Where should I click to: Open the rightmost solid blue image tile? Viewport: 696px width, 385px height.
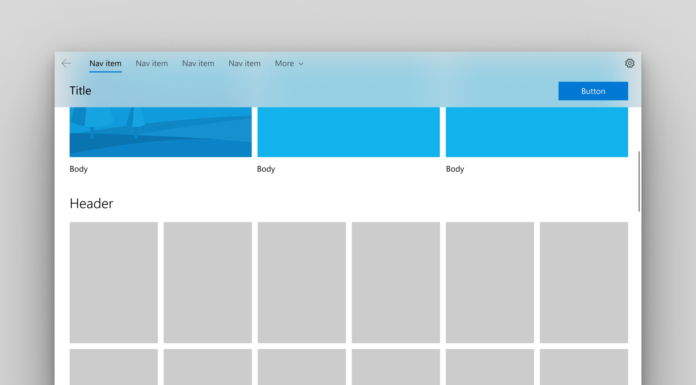coord(537,132)
